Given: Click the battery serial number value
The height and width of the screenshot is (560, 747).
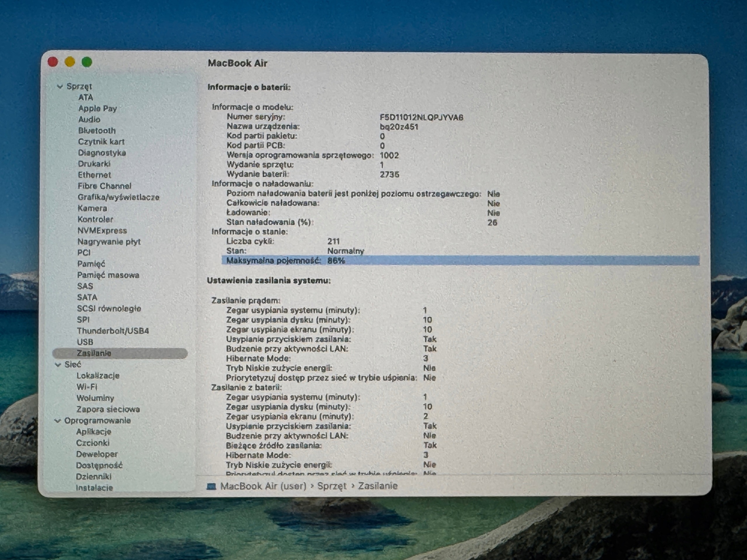Looking at the screenshot, I should [x=421, y=118].
